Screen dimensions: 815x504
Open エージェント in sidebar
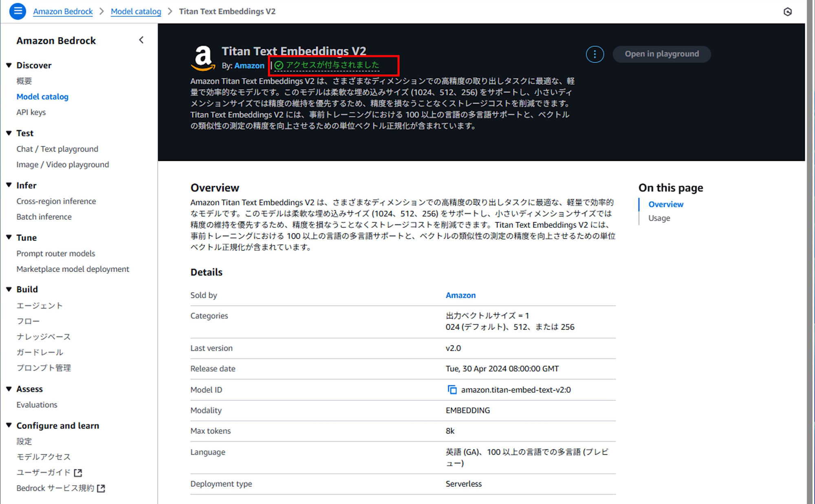40,306
